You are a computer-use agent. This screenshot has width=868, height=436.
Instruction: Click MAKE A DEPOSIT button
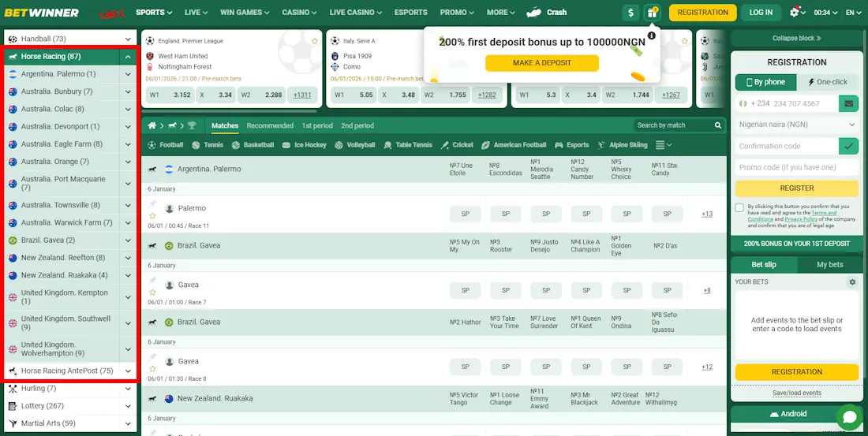(x=542, y=63)
